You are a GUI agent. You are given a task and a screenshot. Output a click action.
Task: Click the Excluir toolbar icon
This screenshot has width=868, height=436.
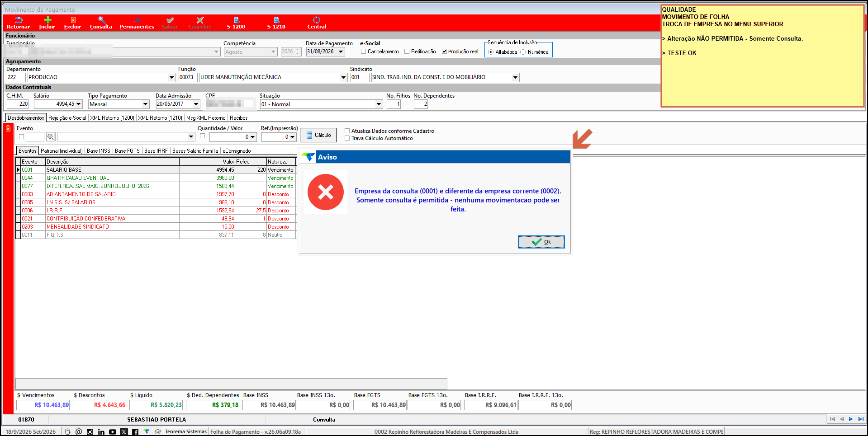(73, 20)
